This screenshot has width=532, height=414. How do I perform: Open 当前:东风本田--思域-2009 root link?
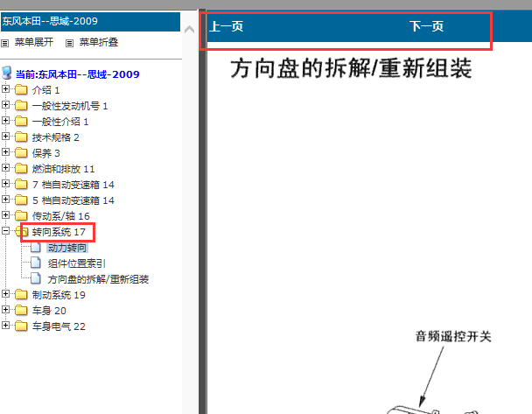click(x=78, y=74)
